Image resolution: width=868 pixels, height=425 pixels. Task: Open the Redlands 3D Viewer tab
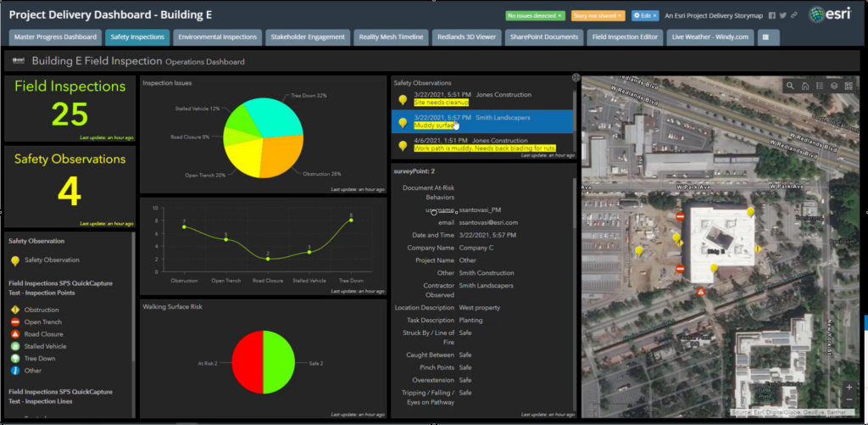(x=467, y=37)
